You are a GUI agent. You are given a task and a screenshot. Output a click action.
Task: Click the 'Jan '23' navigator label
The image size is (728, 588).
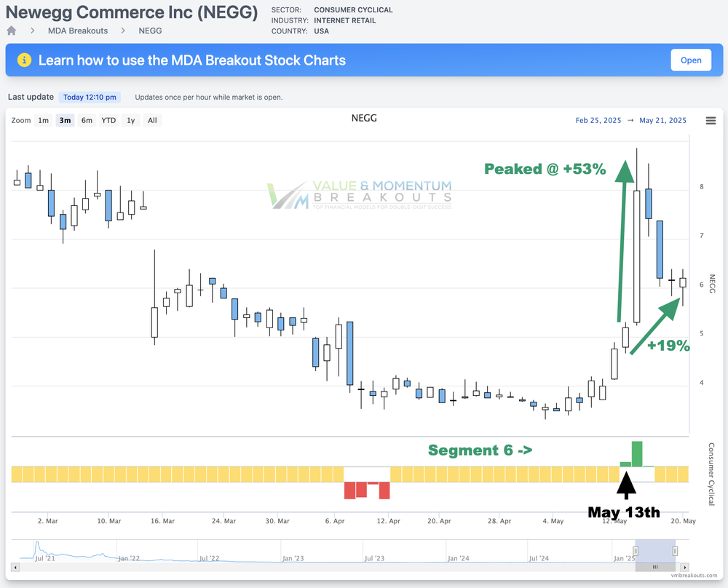[x=293, y=558]
